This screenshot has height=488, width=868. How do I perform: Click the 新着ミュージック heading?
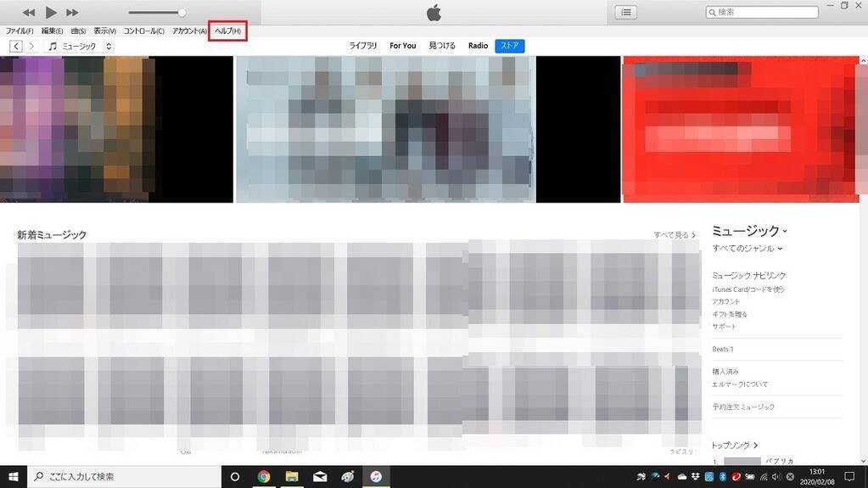52,235
